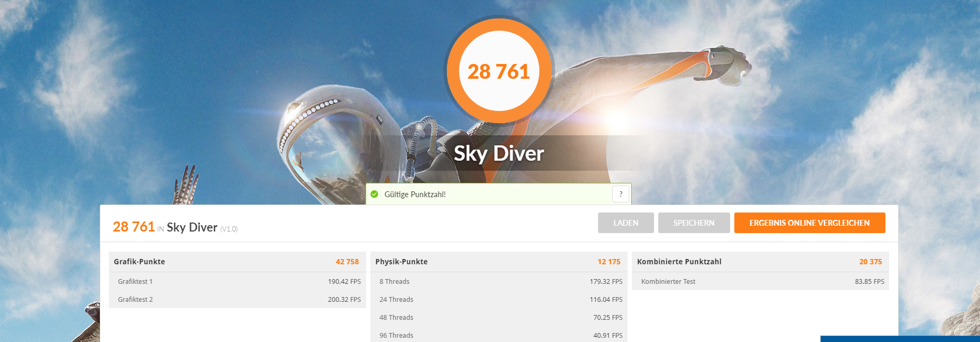
Task: Select the Kombinierte Punktzahl header row
Action: click(760, 262)
